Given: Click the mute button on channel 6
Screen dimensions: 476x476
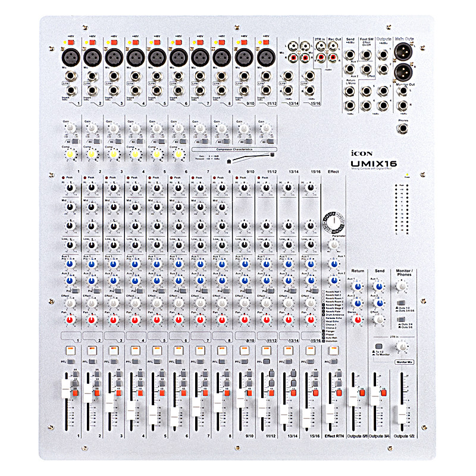Looking at the screenshot, I should click(178, 350).
